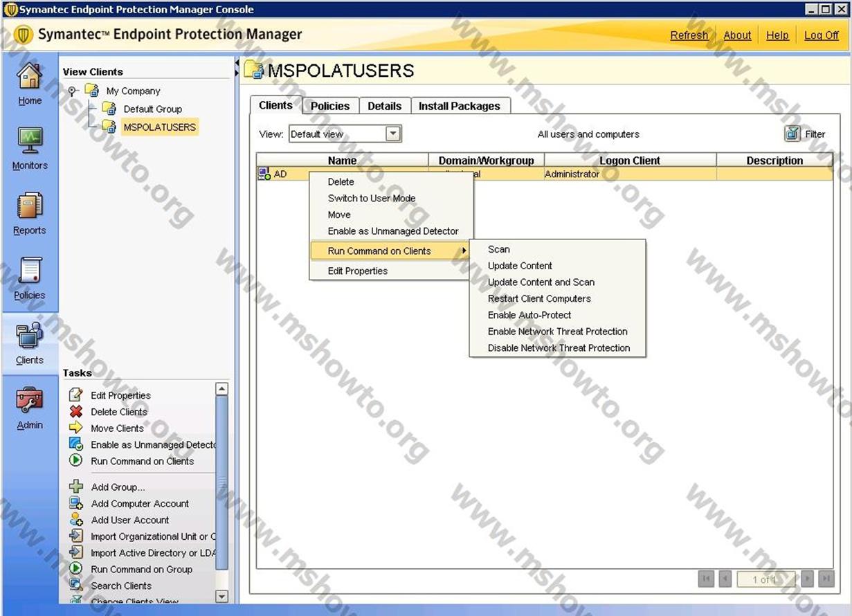852x616 pixels.
Task: Click the Filter button label
Action: [x=815, y=134]
